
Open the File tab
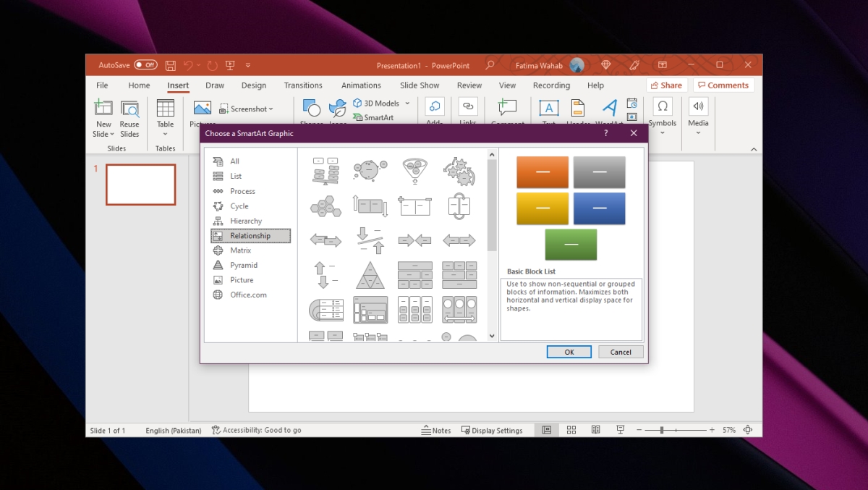tap(102, 85)
